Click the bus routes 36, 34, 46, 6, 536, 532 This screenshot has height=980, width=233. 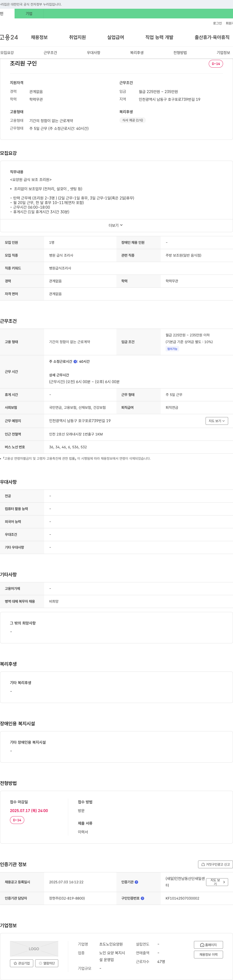68,447
